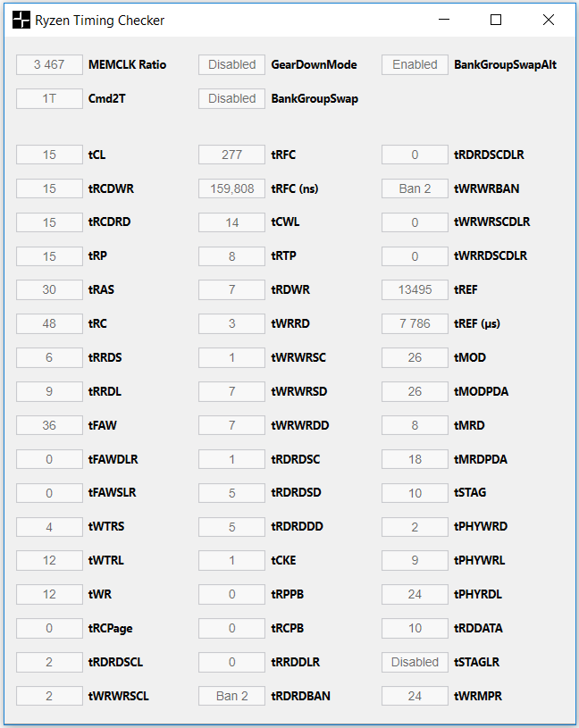Click the tREF (µs) 7 786 field
This screenshot has width=579, height=728.
(415, 323)
